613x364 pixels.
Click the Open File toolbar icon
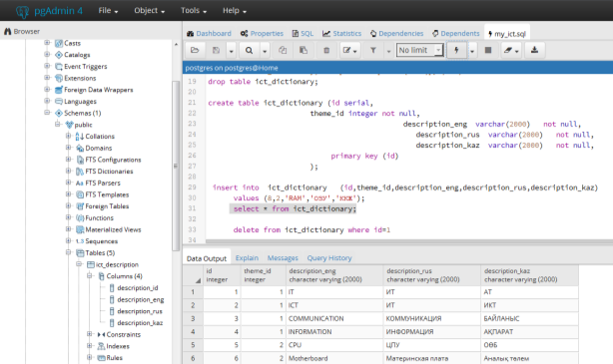click(x=195, y=50)
